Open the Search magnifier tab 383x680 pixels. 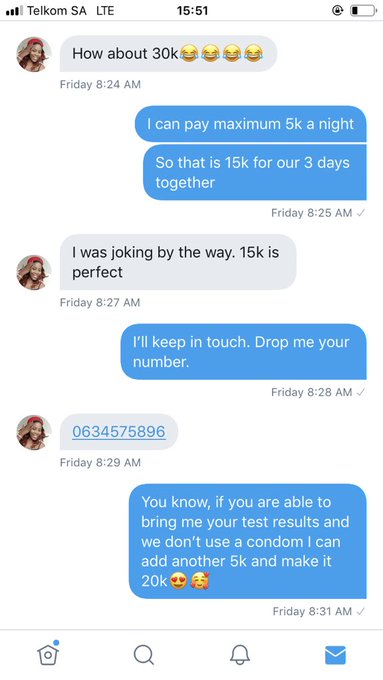[144, 654]
